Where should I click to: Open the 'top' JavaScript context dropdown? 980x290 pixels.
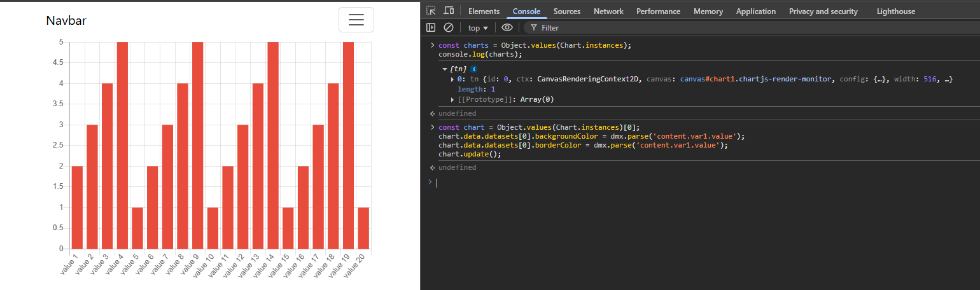[478, 27]
